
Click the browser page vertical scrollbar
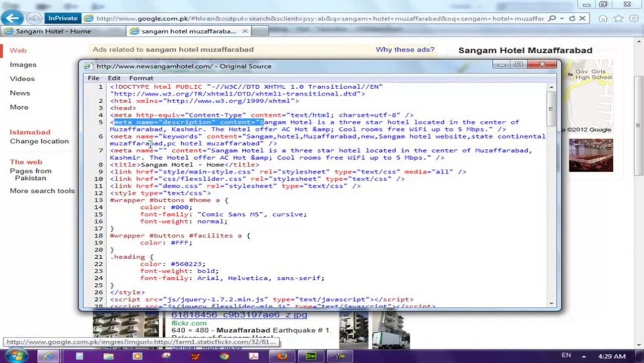click(639, 126)
